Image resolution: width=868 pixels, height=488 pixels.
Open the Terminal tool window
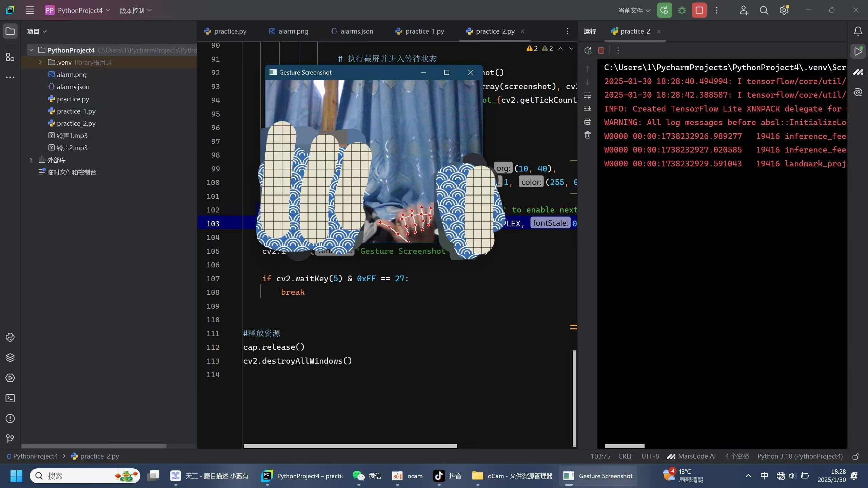coord(10,398)
